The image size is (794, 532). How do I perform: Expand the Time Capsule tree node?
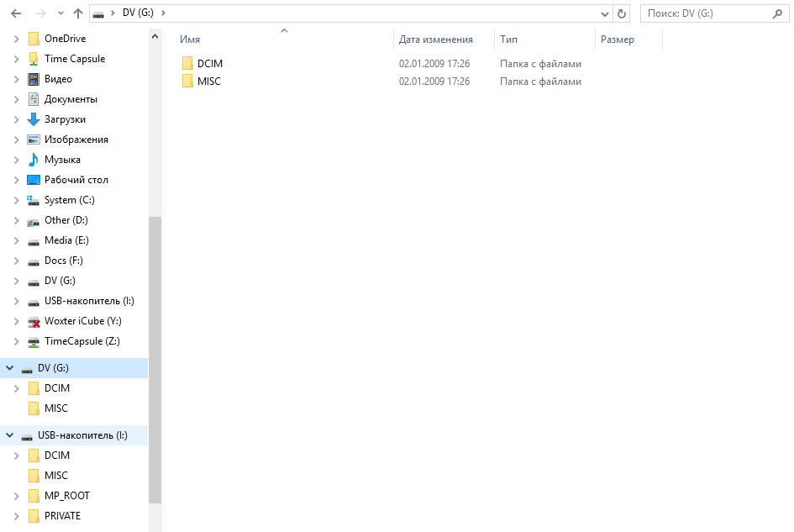[16, 59]
